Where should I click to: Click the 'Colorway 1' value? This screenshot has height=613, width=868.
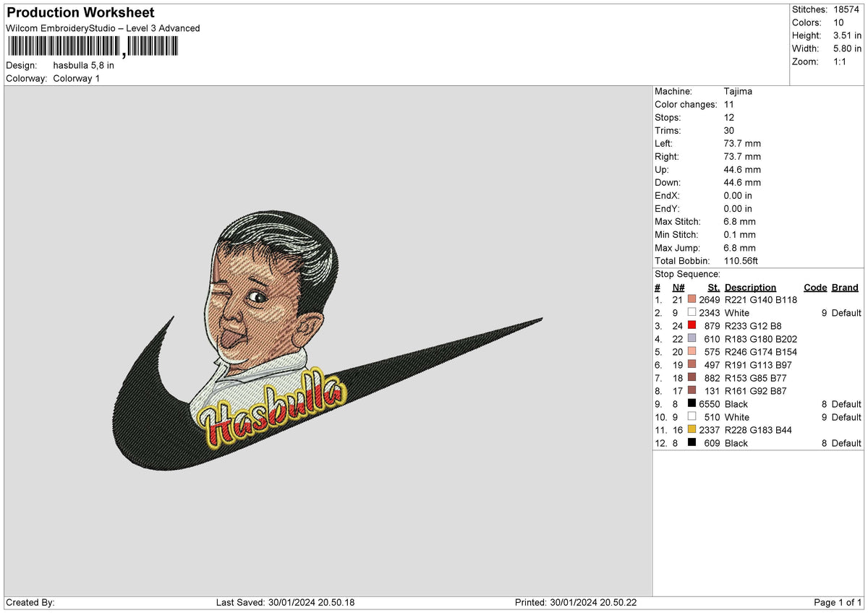tap(77, 78)
